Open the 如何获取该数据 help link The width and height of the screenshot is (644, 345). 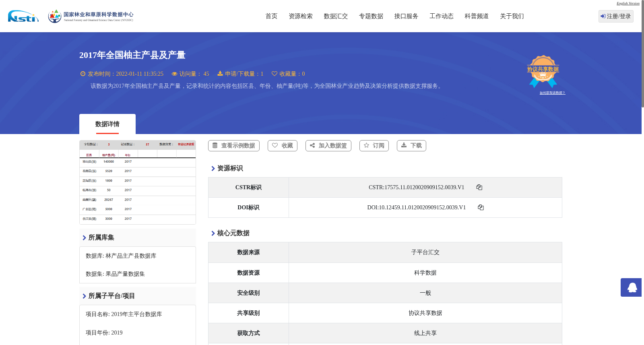pos(552,93)
